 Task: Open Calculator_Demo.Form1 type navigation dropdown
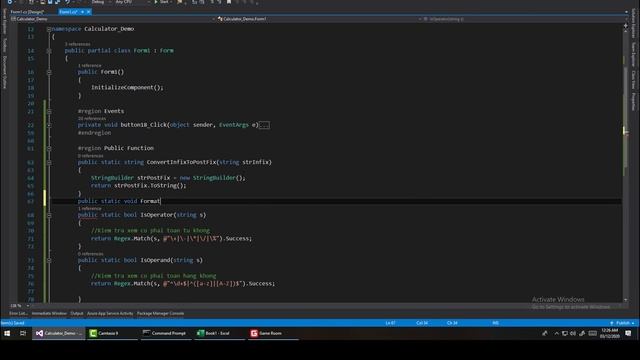[x=320, y=19]
